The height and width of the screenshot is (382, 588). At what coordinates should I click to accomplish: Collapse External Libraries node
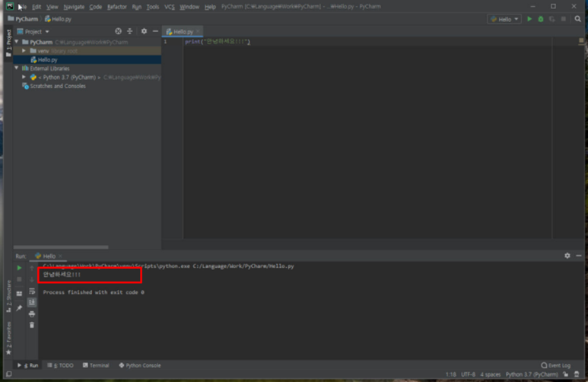[x=17, y=68]
